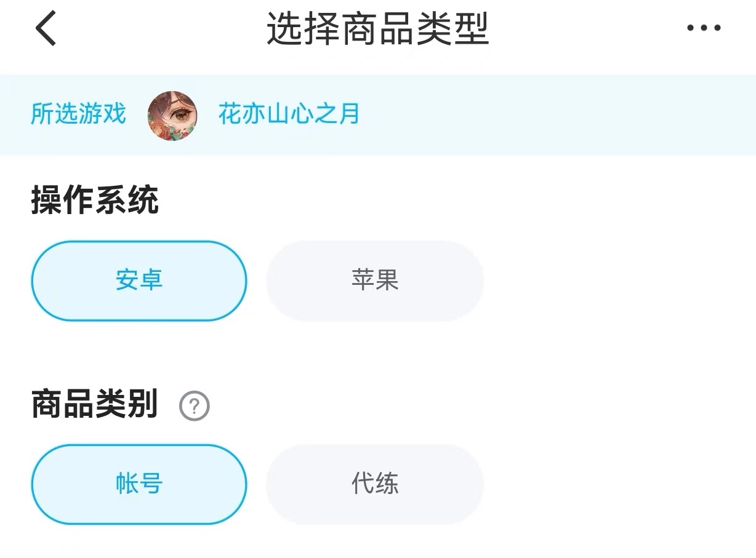756x558 pixels.
Task: Open the three-dot more options menu
Action: 704,28
